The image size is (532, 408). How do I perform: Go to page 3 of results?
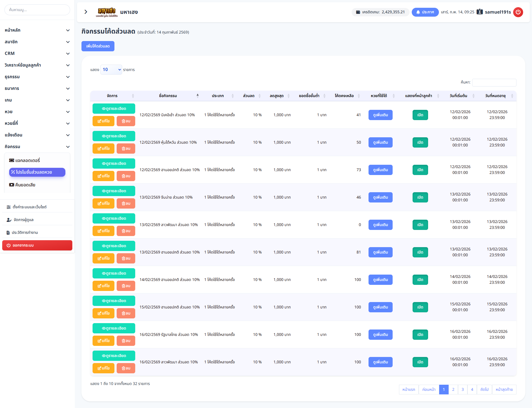click(x=462, y=389)
